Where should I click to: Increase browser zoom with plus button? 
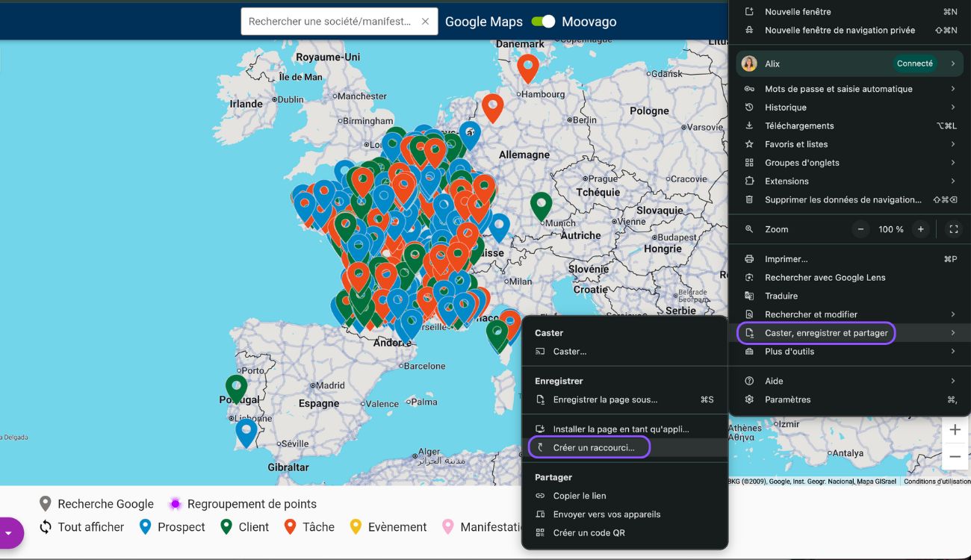[920, 229]
